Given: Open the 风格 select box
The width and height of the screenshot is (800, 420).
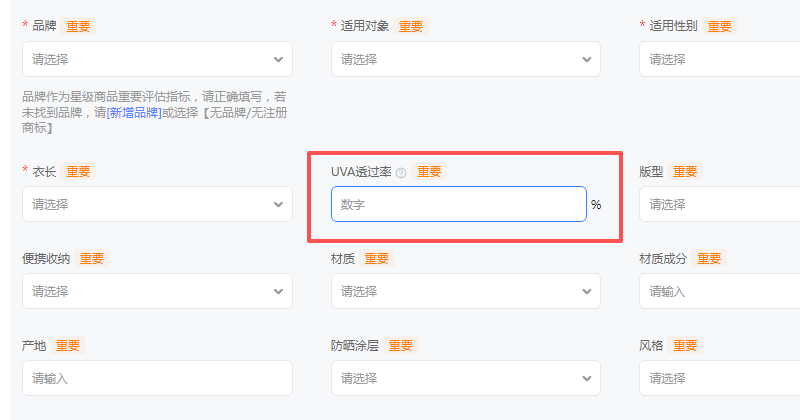Looking at the screenshot, I should [x=720, y=379].
